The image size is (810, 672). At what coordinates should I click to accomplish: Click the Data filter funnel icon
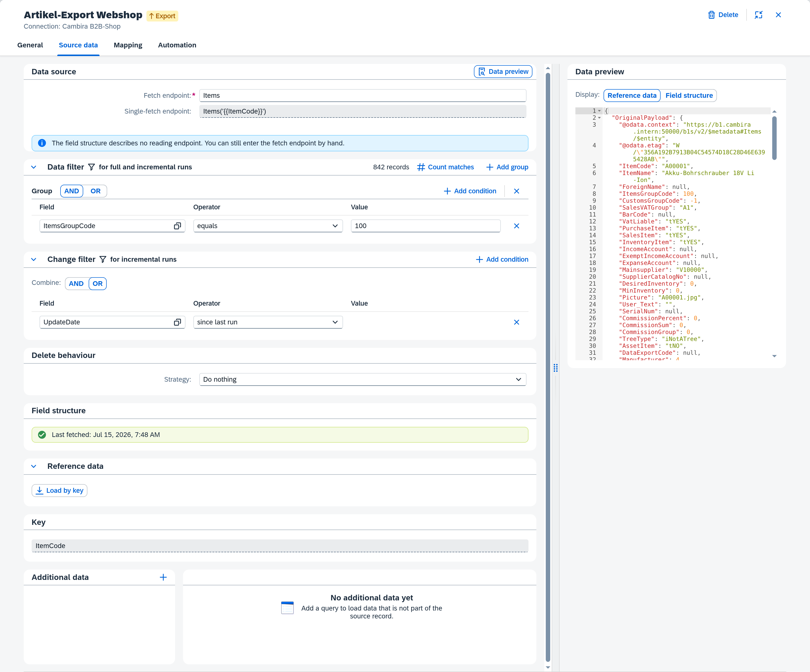(x=91, y=167)
